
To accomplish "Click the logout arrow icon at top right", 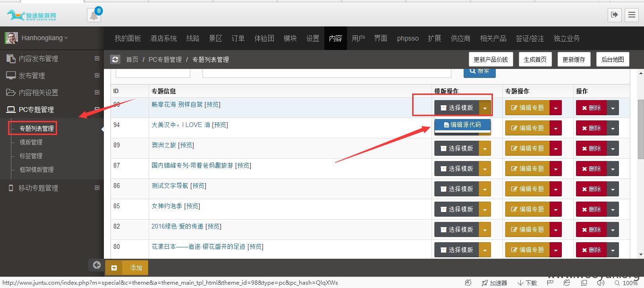I will 614,15.
